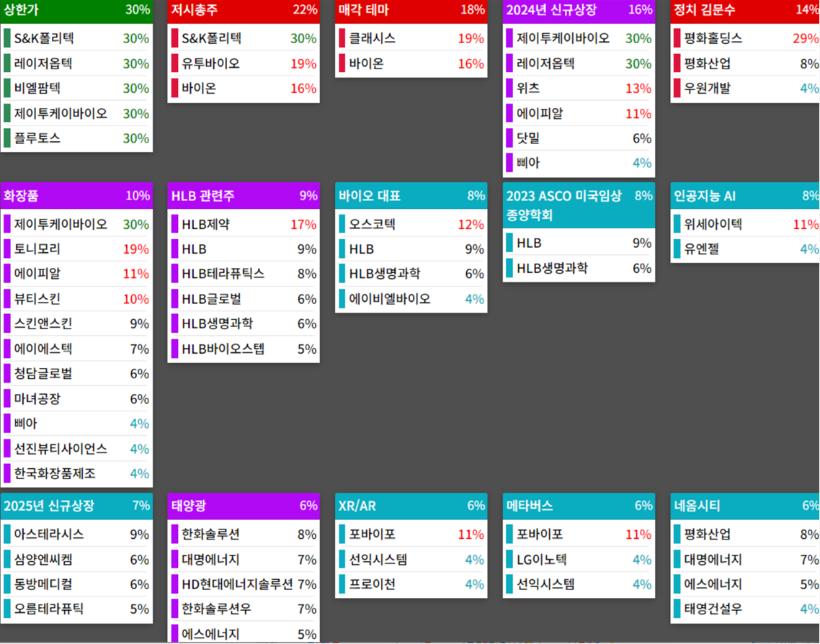Select HLB제약 in the HLB 관련주 card

(x=243, y=224)
